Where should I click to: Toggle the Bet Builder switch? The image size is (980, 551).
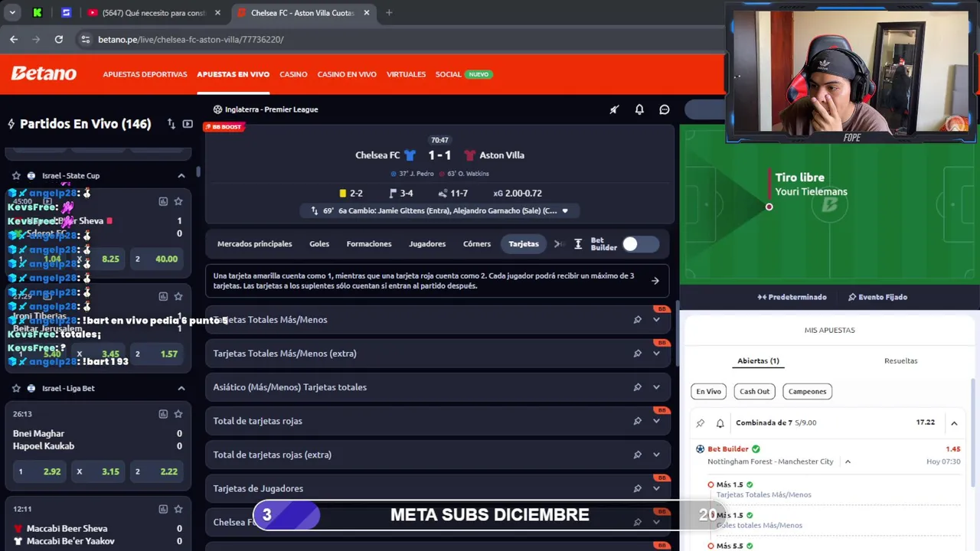pyautogui.click(x=639, y=244)
